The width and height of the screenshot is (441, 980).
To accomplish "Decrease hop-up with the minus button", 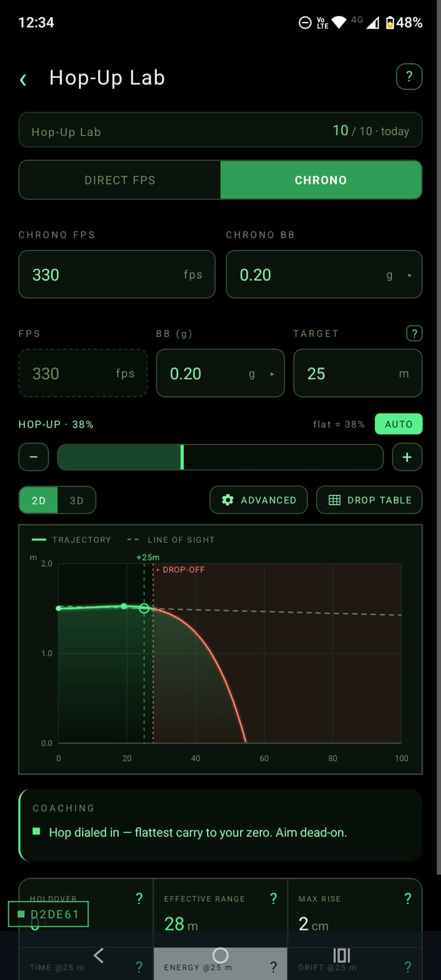I will [x=34, y=457].
